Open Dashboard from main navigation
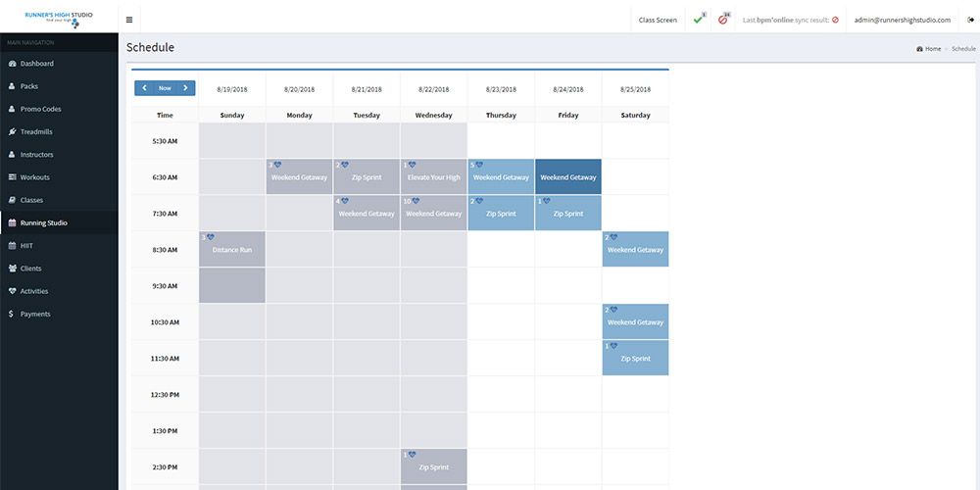Viewport: 980px width, 490px height. coord(59,64)
